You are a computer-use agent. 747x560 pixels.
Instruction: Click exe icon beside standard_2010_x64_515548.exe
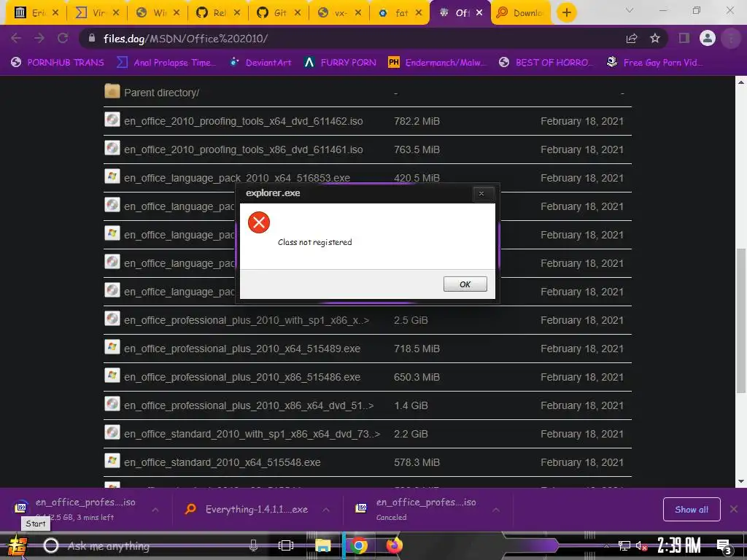[x=112, y=461]
